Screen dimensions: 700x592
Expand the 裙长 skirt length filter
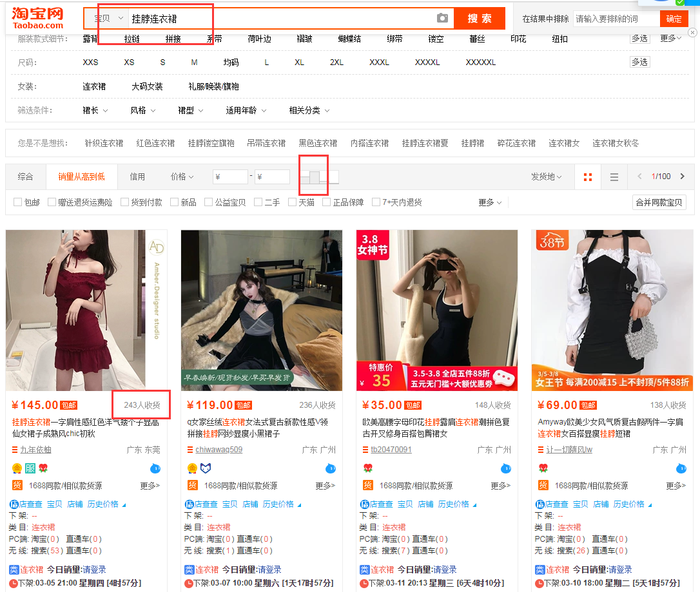(95, 111)
